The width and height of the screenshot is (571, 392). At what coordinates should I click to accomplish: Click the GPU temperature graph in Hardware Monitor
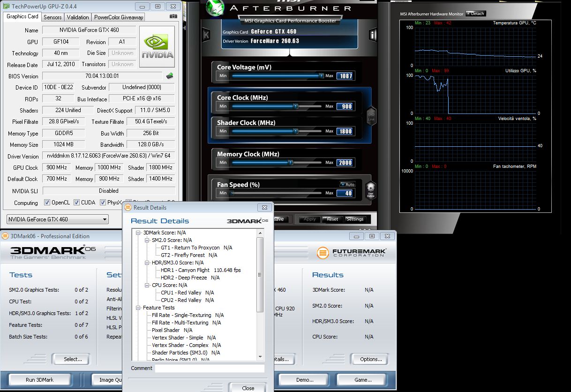click(475, 46)
